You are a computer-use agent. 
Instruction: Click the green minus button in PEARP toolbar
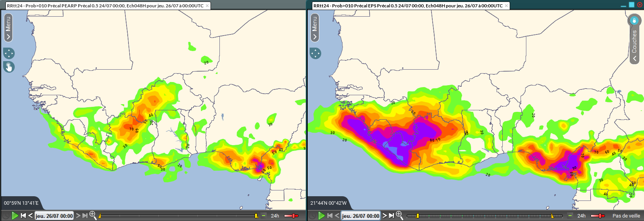[x=264, y=216]
